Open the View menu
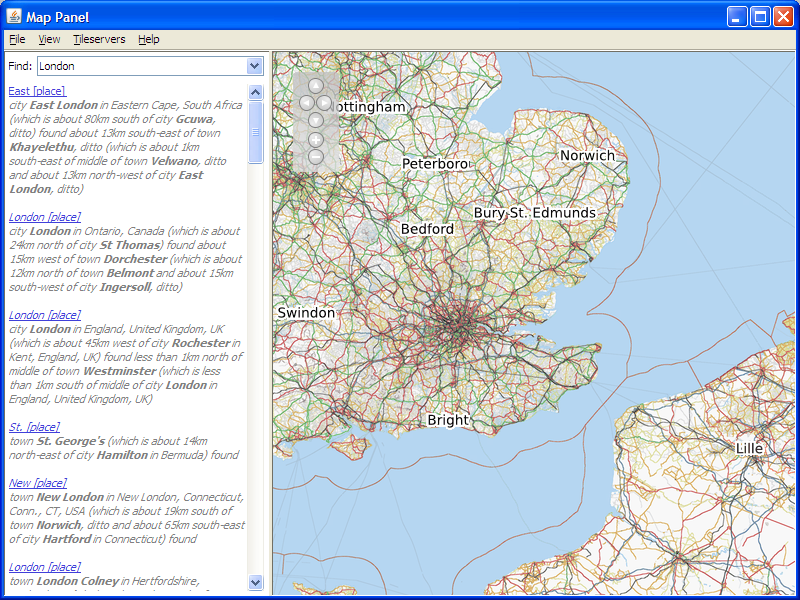 click(x=49, y=39)
